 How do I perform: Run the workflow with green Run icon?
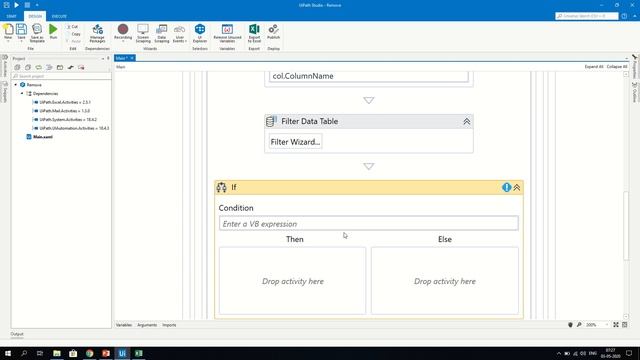(53, 32)
